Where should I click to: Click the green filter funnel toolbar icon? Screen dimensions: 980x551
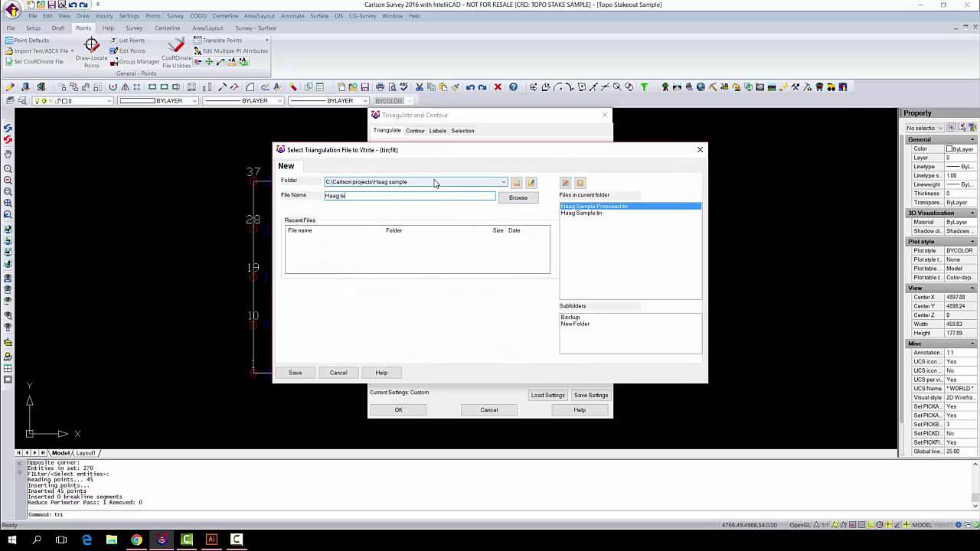[644, 87]
